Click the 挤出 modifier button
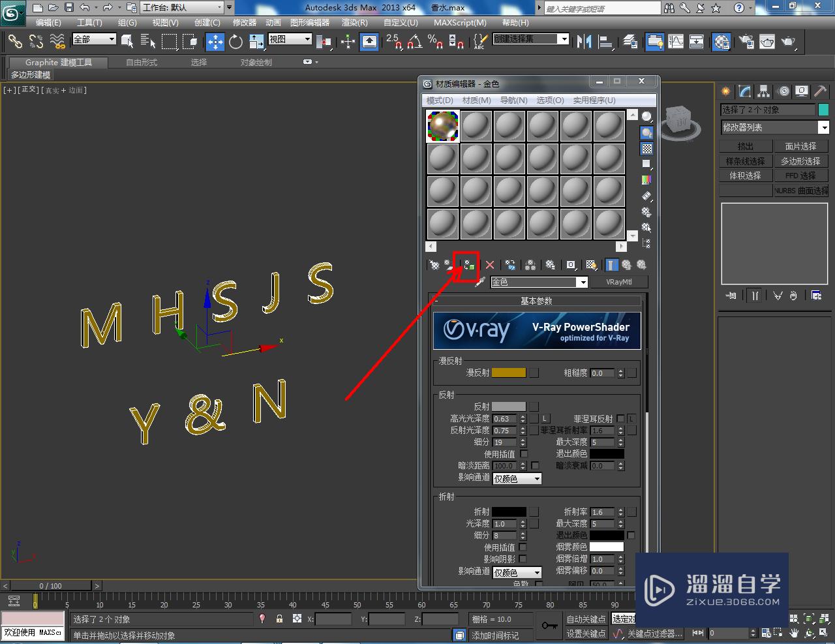This screenshot has width=835, height=644. [745, 147]
